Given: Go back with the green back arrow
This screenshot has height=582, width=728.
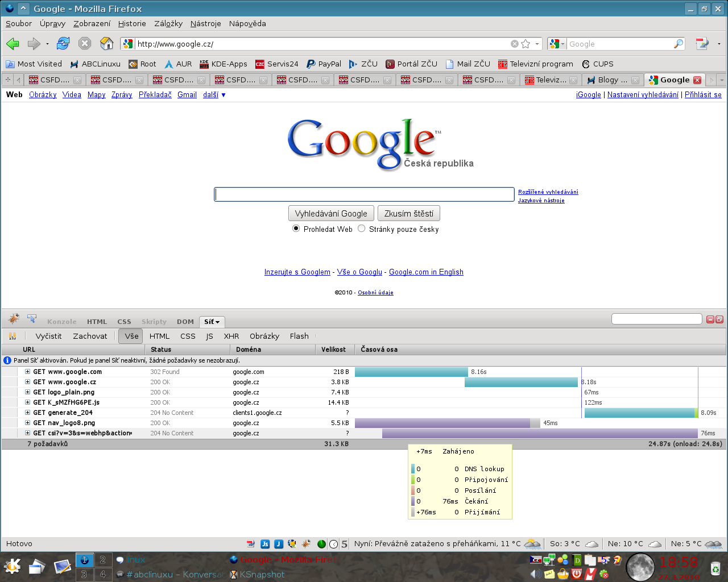Looking at the screenshot, I should point(13,44).
